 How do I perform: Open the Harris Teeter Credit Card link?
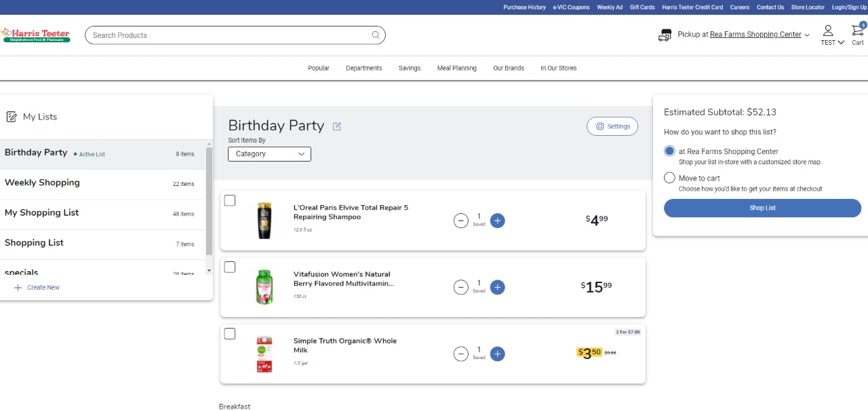(x=692, y=7)
